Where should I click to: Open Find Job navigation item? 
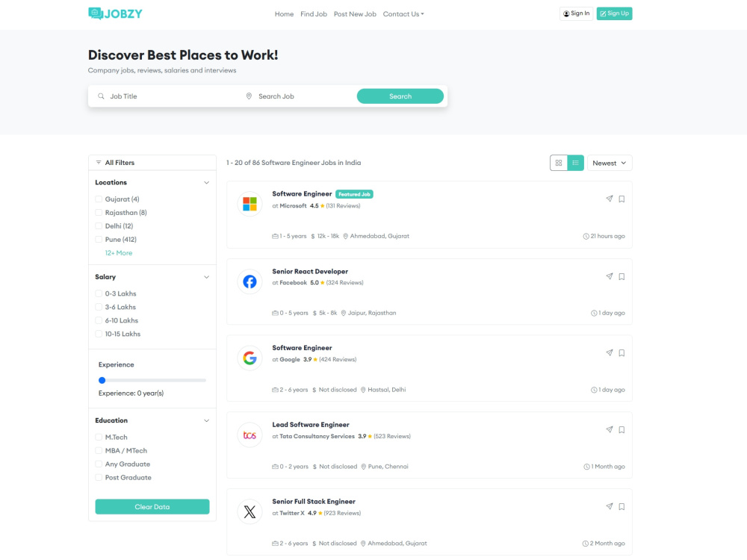(314, 13)
